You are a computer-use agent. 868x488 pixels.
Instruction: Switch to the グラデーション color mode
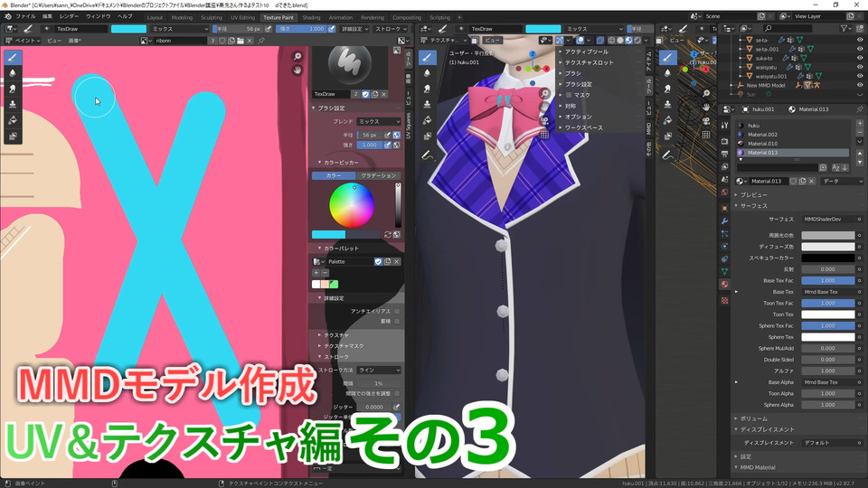pyautogui.click(x=379, y=175)
